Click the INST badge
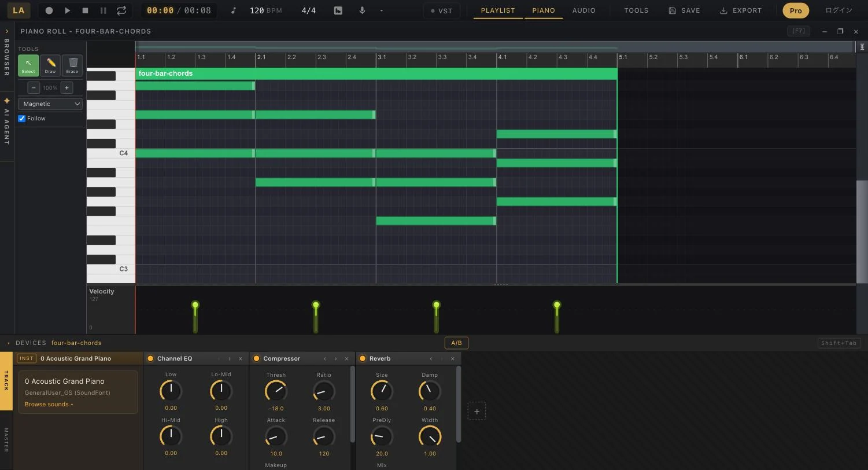Viewport: 868px width, 470px height. (x=27, y=358)
